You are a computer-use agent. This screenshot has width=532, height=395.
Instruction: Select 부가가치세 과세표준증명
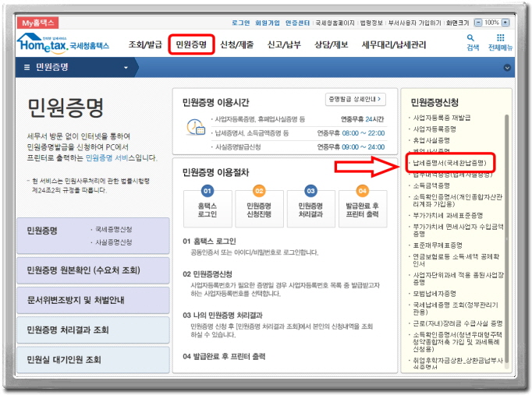[x=448, y=216]
